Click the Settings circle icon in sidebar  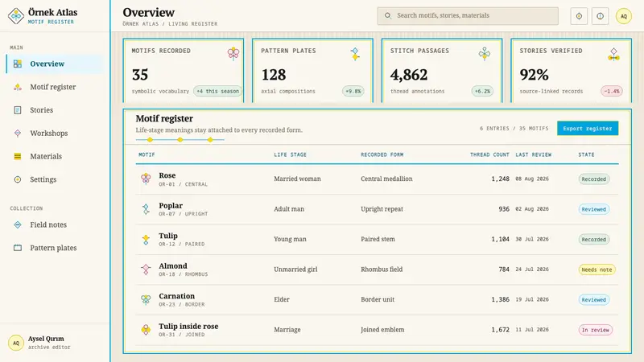tap(18, 179)
